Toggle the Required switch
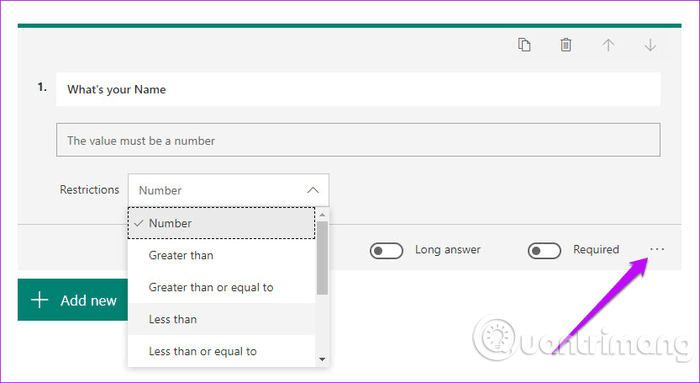 coord(544,250)
